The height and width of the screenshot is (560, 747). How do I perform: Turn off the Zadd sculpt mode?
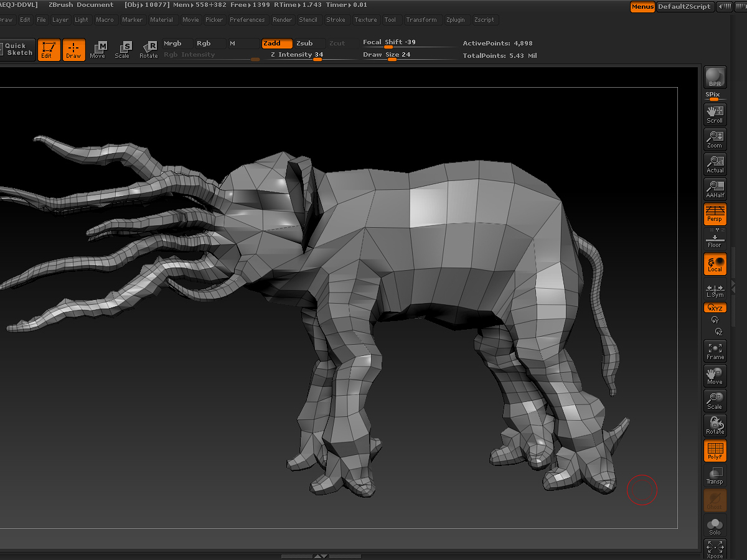[x=277, y=44]
